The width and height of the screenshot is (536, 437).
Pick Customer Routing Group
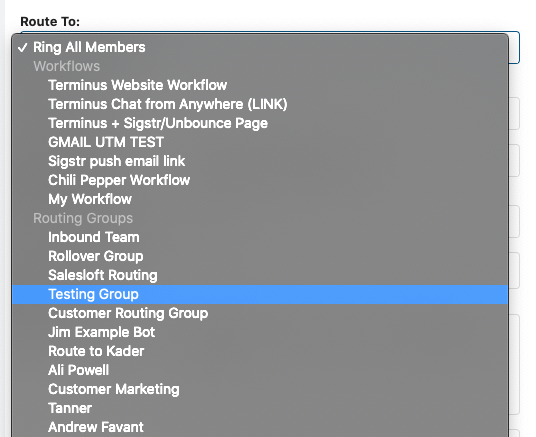click(260, 313)
